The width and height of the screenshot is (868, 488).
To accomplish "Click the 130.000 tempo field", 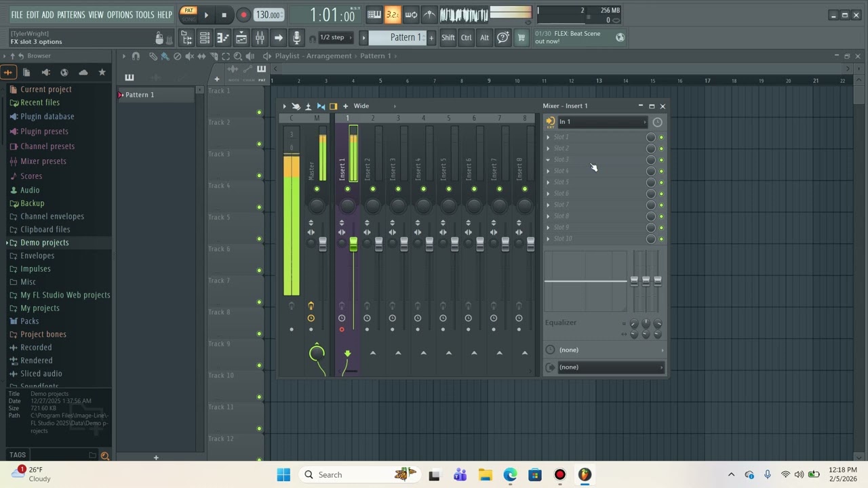I will pyautogui.click(x=269, y=14).
